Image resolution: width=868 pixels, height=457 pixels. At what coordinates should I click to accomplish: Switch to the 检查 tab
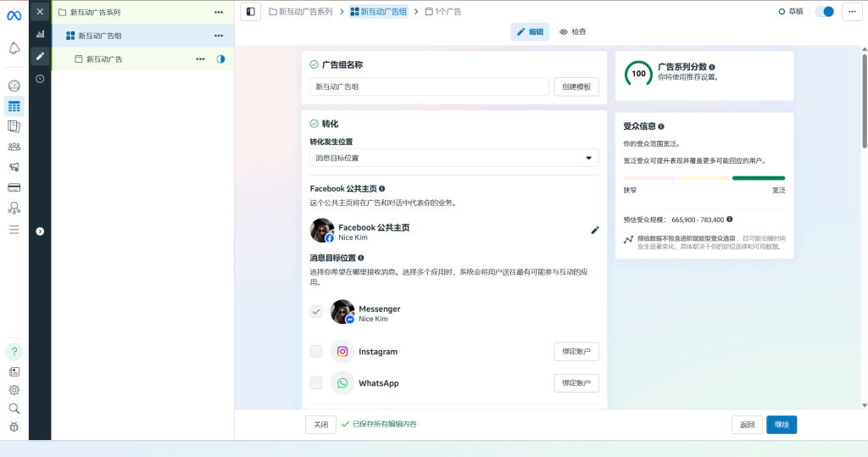[x=573, y=32]
